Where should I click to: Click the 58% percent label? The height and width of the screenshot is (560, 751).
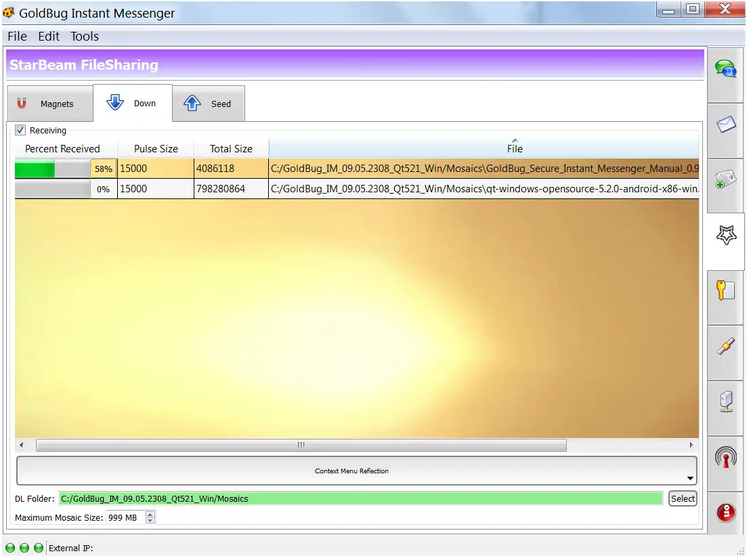(x=104, y=169)
